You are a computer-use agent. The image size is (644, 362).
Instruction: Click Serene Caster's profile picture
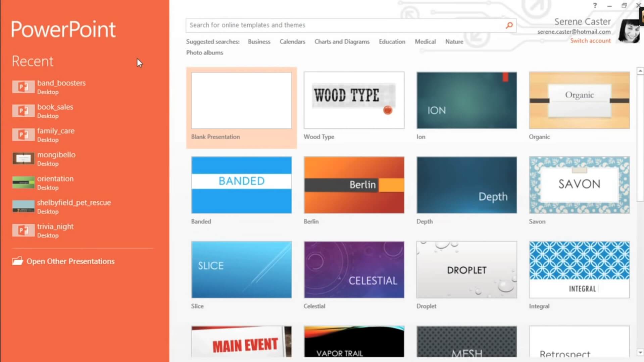(629, 31)
